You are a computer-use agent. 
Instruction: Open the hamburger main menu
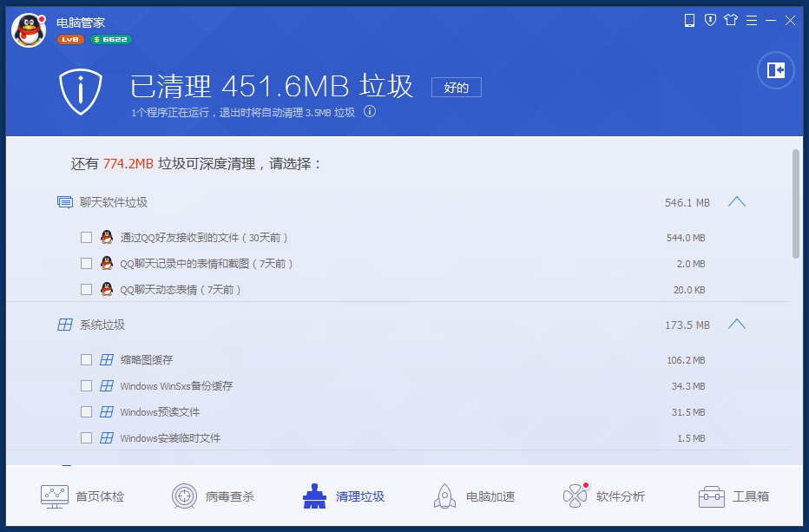click(x=750, y=20)
